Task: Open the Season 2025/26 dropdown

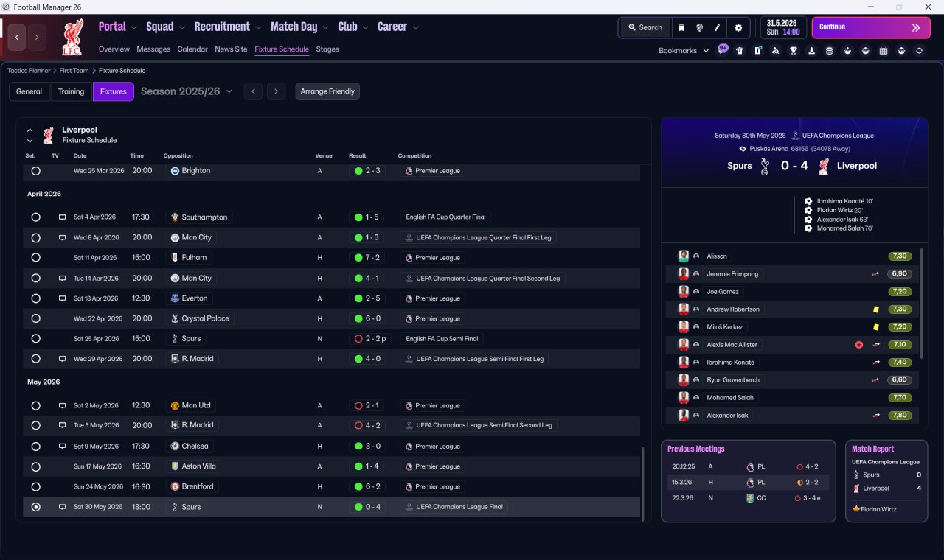Action: click(187, 91)
